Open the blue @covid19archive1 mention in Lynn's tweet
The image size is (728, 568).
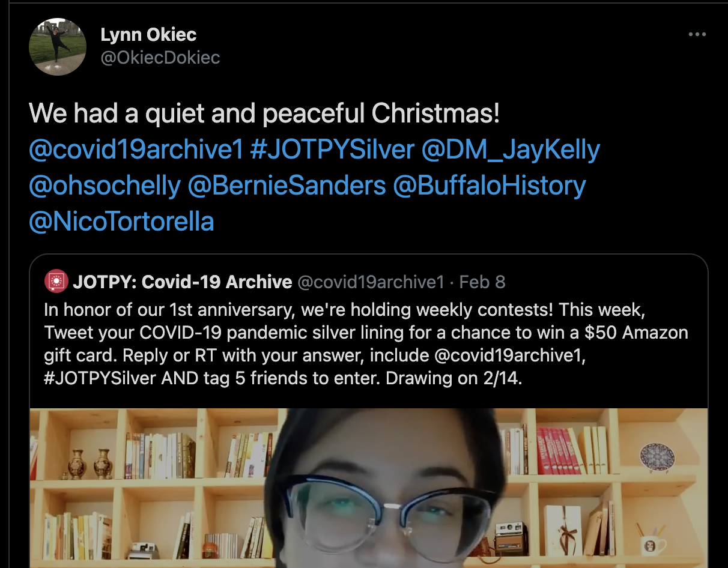tap(135, 150)
